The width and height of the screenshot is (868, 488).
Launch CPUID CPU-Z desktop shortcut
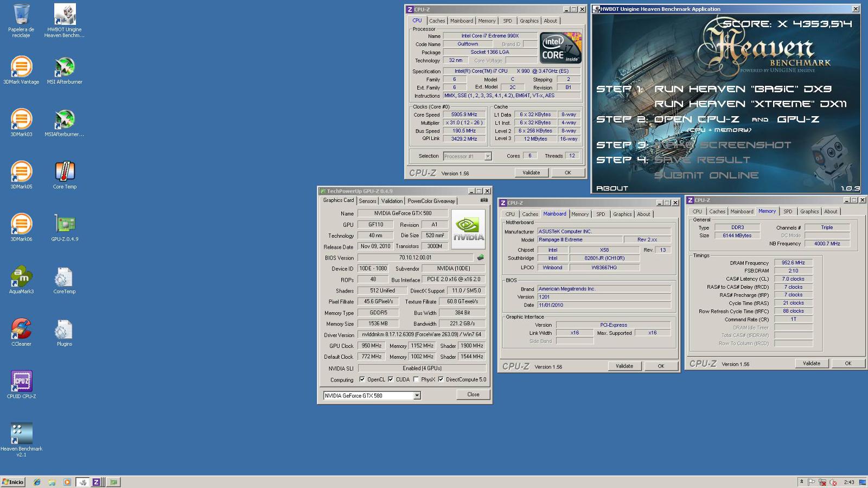pos(21,385)
